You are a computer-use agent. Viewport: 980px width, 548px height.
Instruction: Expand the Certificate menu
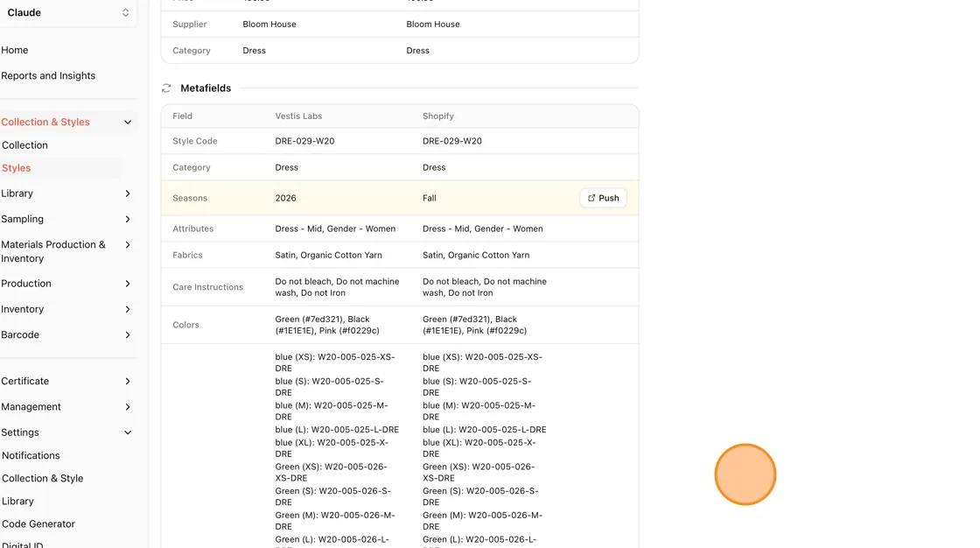click(x=128, y=381)
